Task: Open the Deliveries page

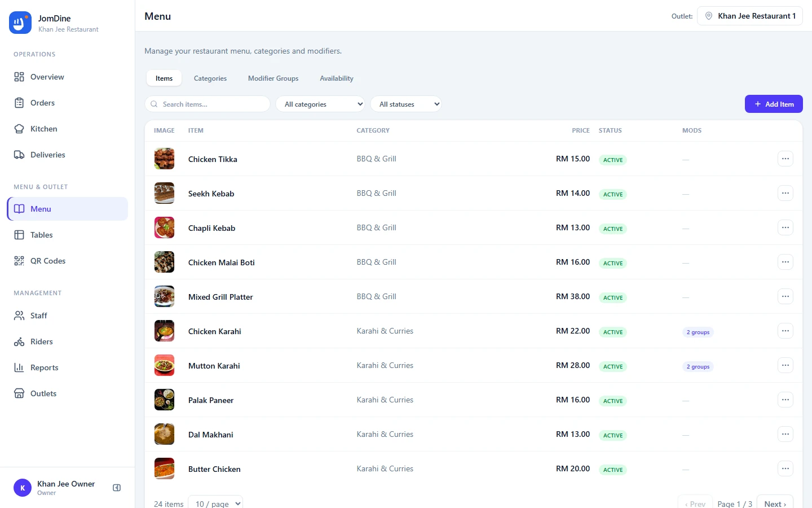Action: coord(67,155)
